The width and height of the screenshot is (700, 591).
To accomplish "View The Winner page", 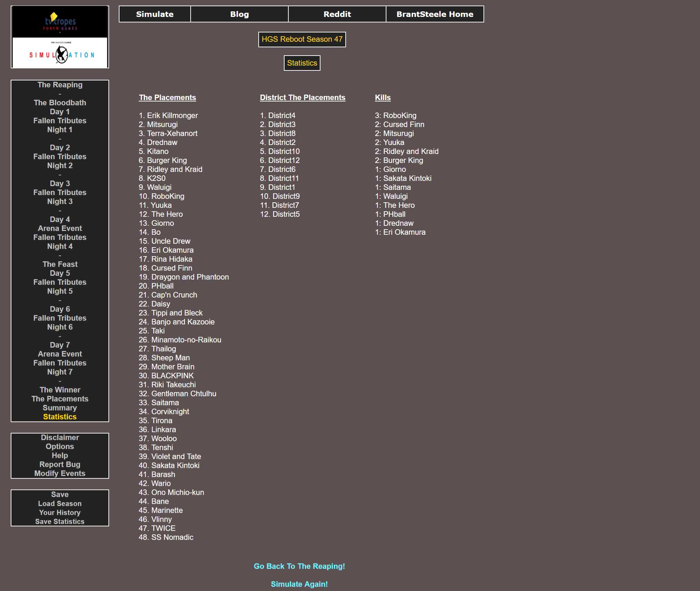I will pyautogui.click(x=60, y=390).
